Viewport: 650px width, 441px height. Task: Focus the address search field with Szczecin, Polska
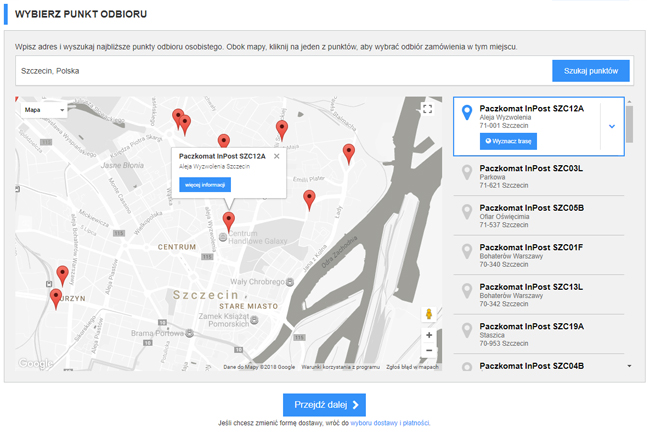click(284, 71)
